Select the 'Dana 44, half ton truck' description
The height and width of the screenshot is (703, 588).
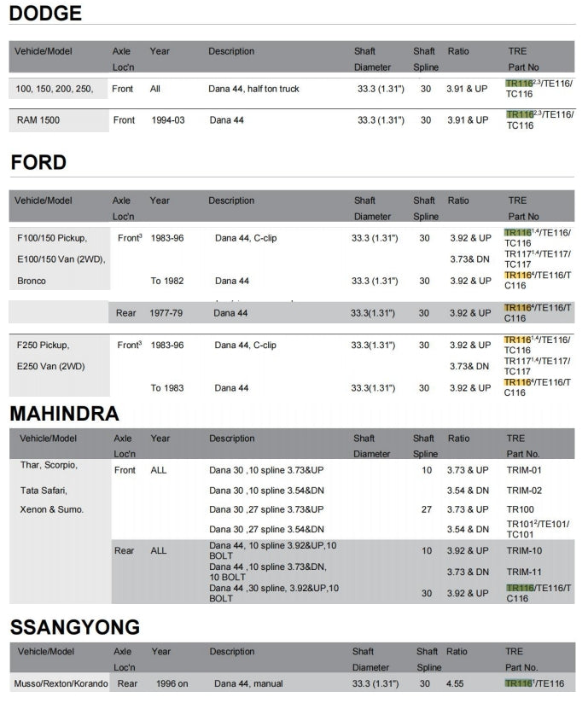coord(253,88)
